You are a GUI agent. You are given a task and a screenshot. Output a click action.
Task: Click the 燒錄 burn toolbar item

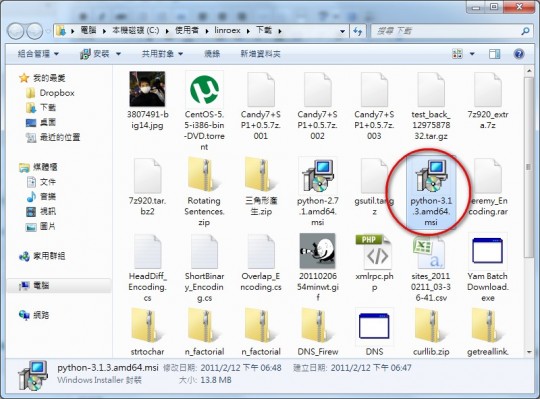coord(212,54)
